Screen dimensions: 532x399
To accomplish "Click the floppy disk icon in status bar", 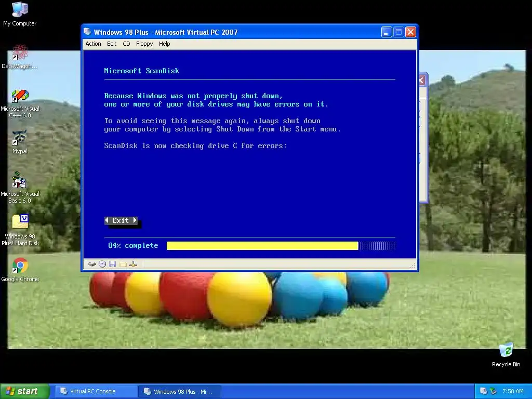I will point(113,264).
